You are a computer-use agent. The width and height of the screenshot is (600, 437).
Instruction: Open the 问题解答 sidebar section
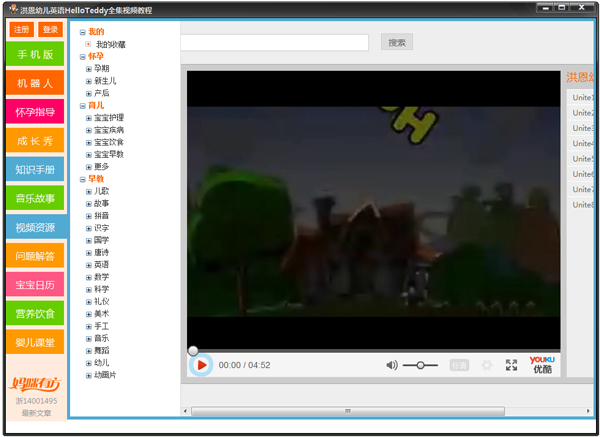pyautogui.click(x=35, y=256)
